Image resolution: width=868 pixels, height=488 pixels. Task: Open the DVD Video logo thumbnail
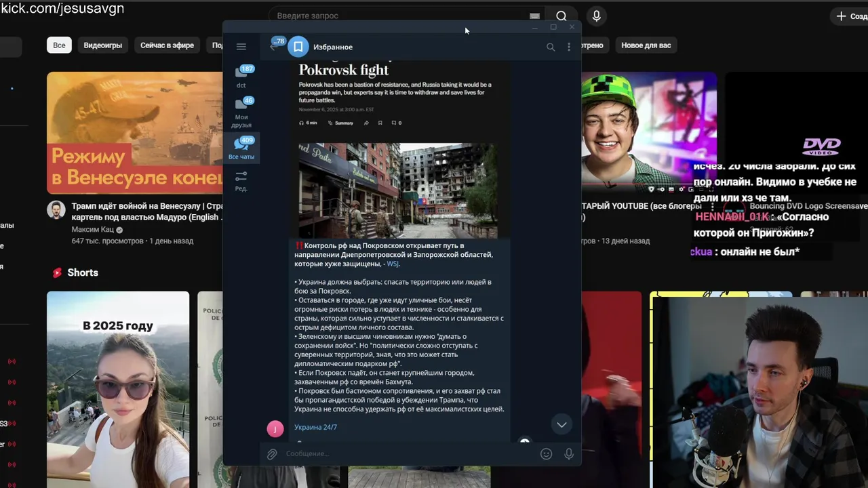tap(796, 133)
